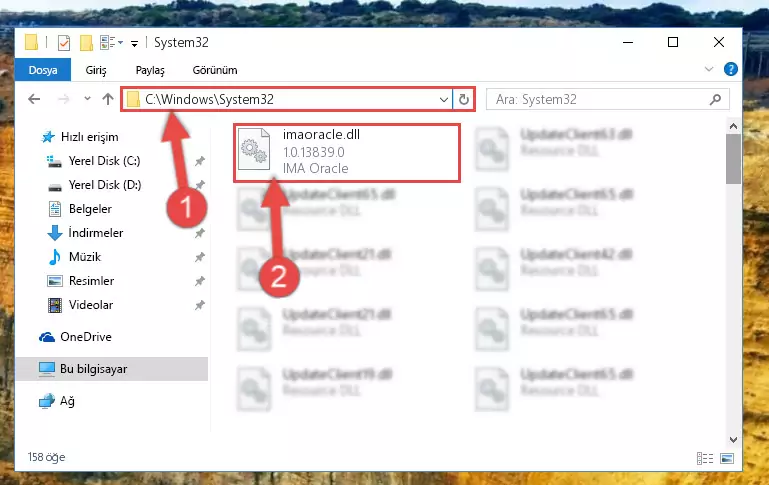
Task: Click the New folder icon in title bar
Action: (x=86, y=43)
